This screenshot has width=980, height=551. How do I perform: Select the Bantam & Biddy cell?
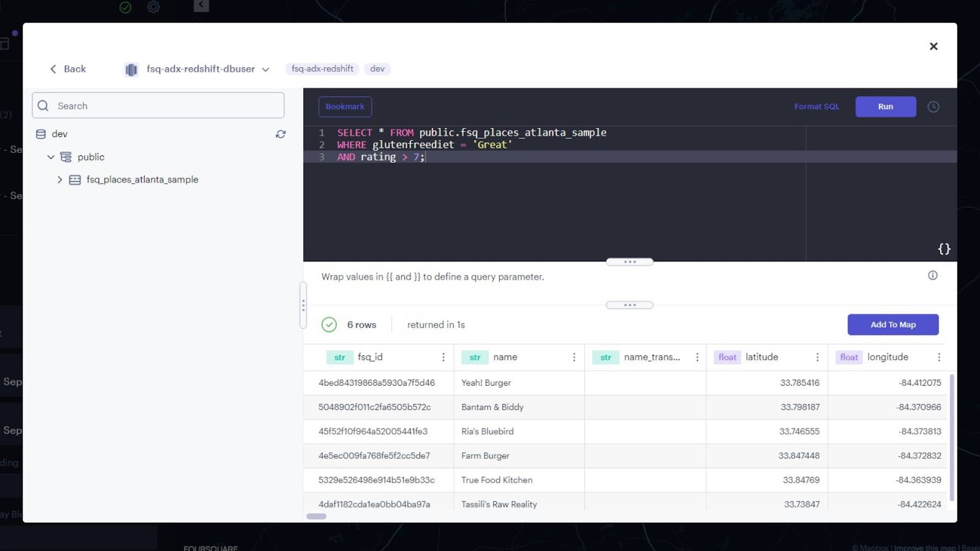pyautogui.click(x=519, y=407)
